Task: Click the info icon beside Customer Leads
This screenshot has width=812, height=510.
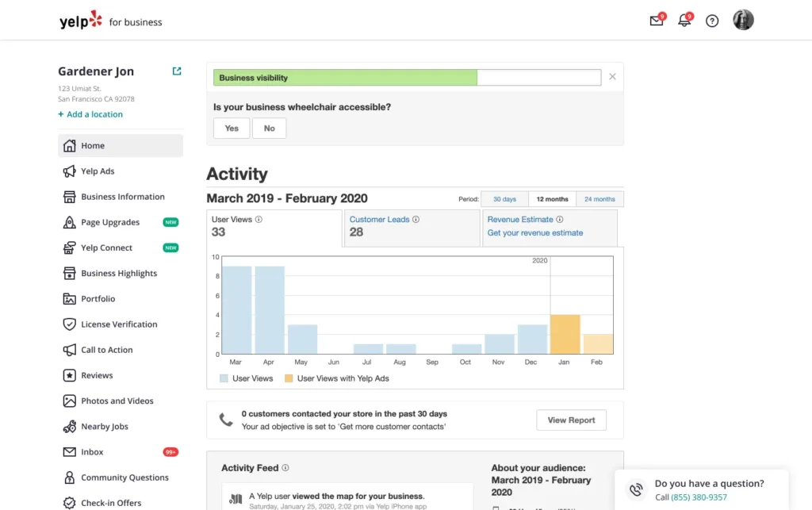Action: [416, 220]
